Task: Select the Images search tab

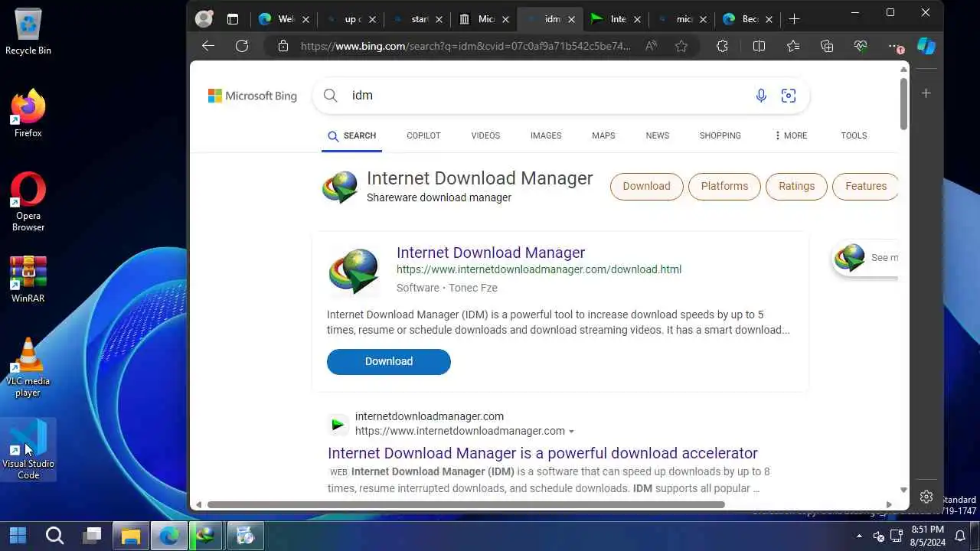Action: point(546,135)
